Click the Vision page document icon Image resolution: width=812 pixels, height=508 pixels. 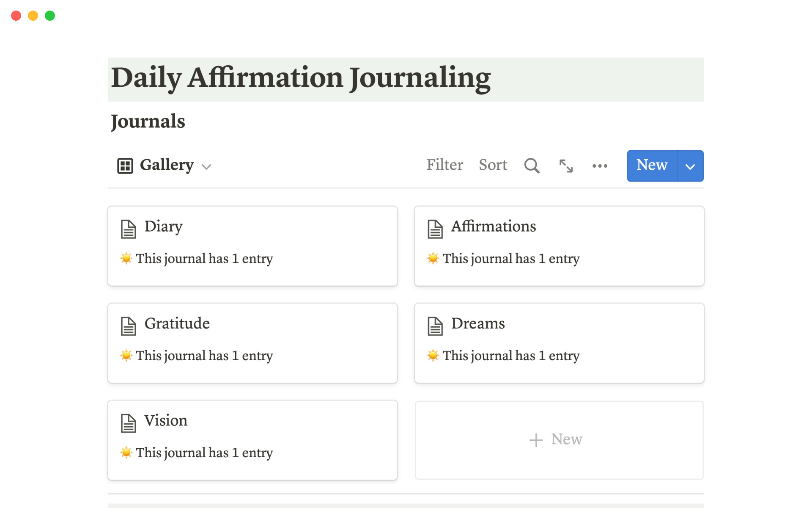point(129,423)
